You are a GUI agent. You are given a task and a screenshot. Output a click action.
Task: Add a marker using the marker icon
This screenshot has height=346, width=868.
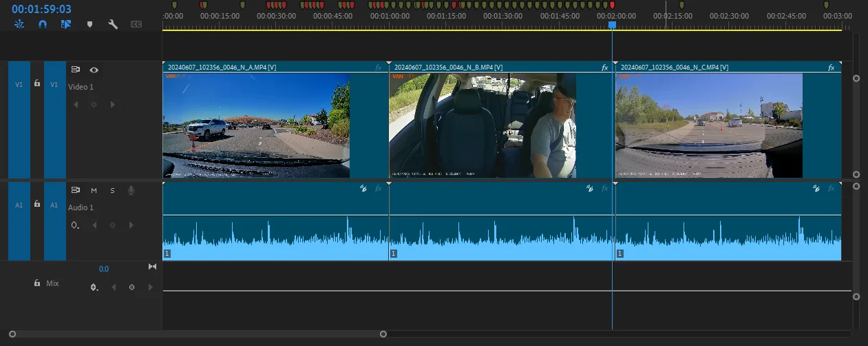(89, 24)
